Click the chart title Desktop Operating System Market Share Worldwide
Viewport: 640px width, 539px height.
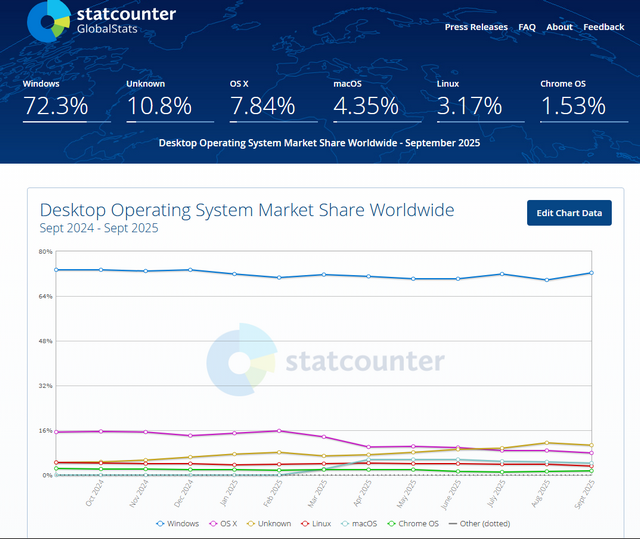click(x=247, y=210)
